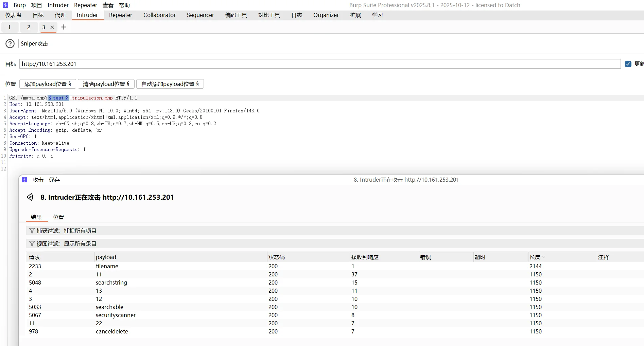Open the view filter funnel icon

coord(32,244)
